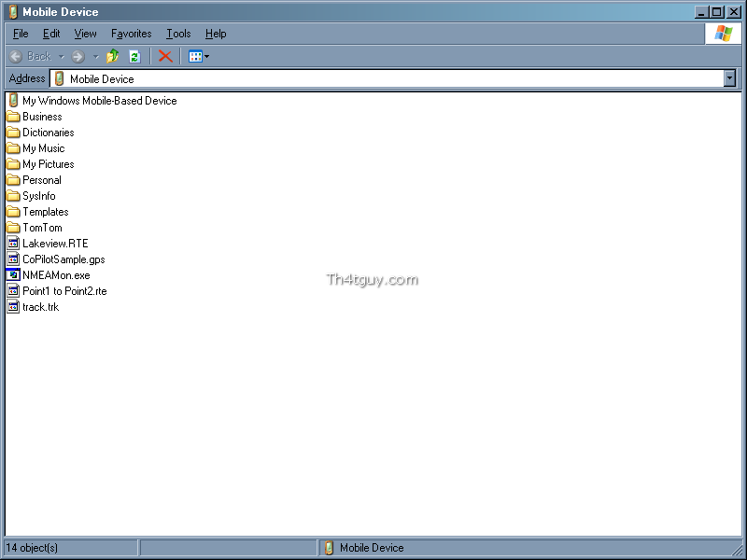The height and width of the screenshot is (560, 747).
Task: Open the Back history dropdown arrow
Action: coord(62,56)
